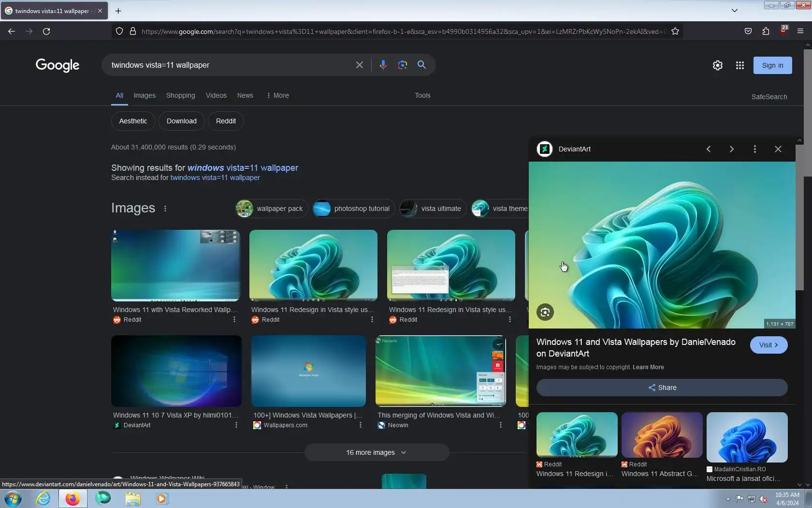Filter results by Aesthetic chip

pos(133,121)
